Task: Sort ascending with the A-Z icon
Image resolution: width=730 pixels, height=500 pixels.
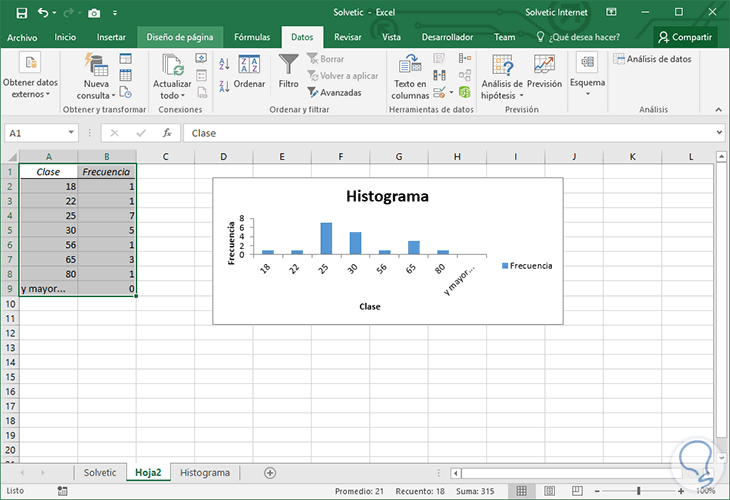Action: coord(223,64)
